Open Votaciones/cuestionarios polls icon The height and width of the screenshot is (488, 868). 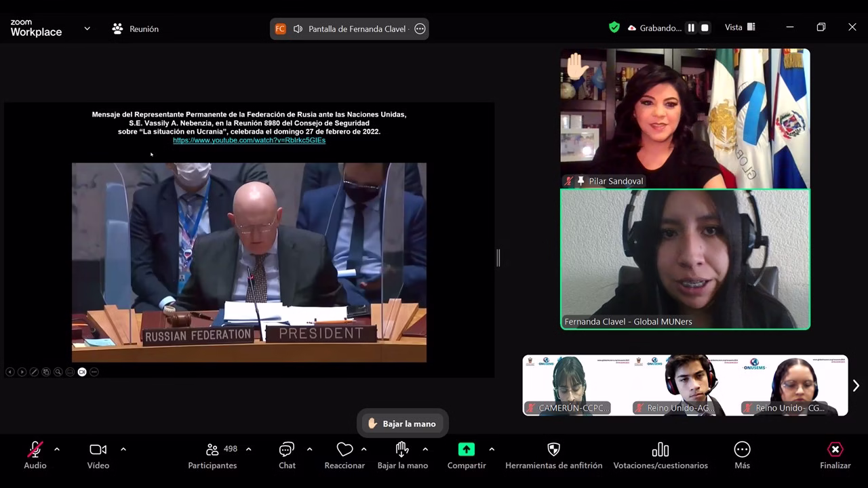(x=660, y=450)
